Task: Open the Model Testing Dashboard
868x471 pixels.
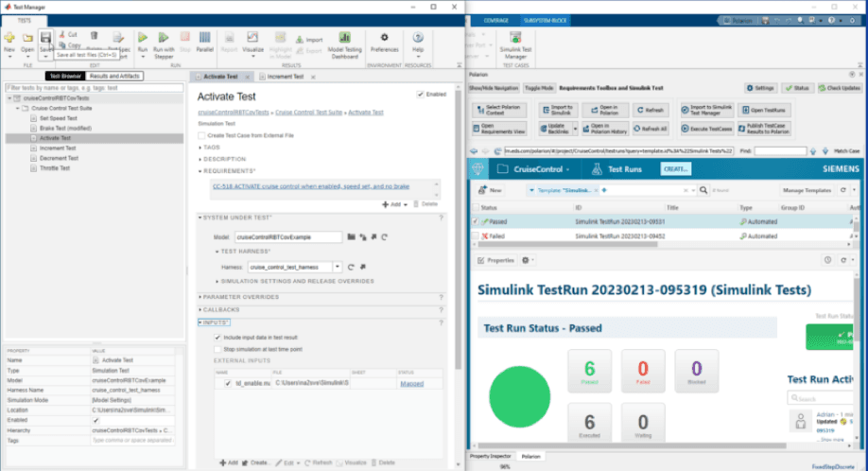Action: click(344, 41)
